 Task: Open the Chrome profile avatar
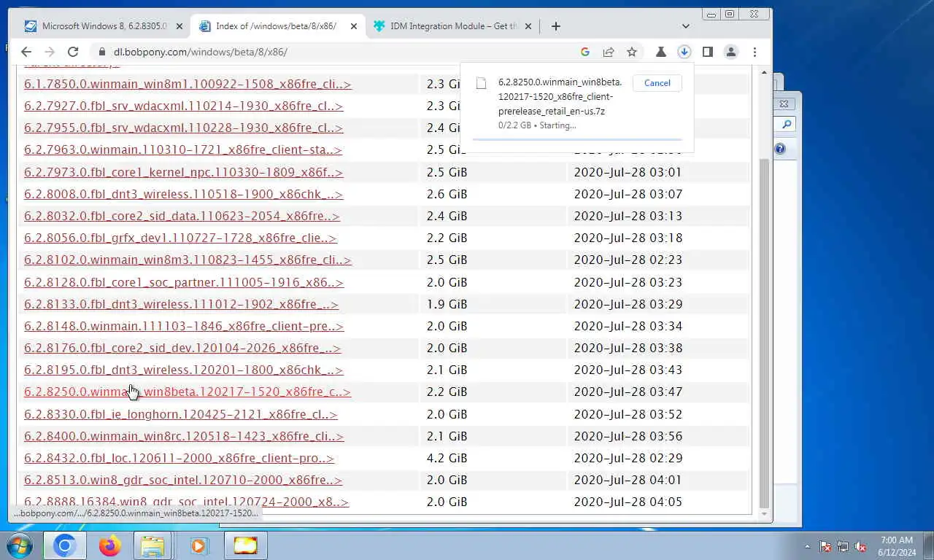click(x=730, y=52)
